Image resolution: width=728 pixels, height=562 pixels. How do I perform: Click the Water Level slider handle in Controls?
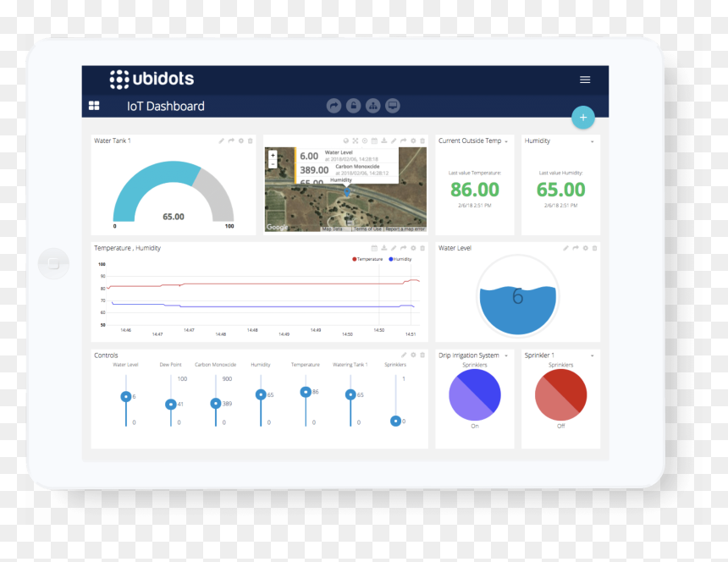coord(126,396)
